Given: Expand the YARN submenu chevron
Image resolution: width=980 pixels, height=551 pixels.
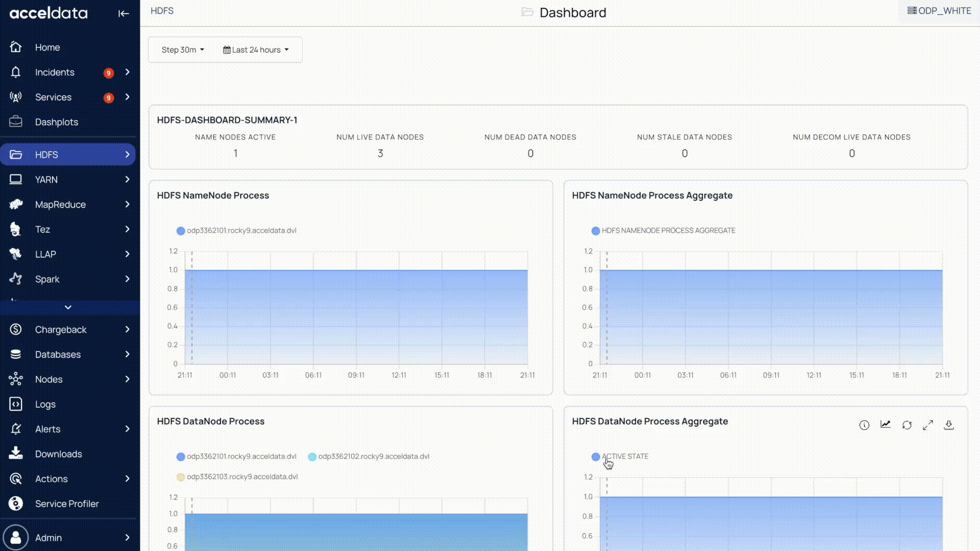Looking at the screenshot, I should 127,180.
